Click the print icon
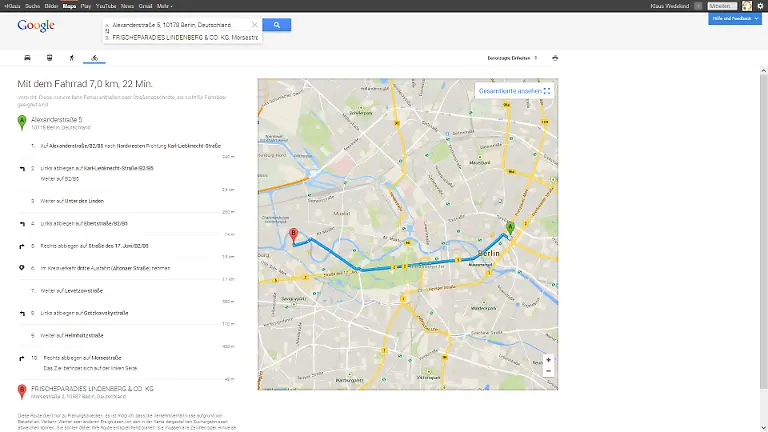 555,58
